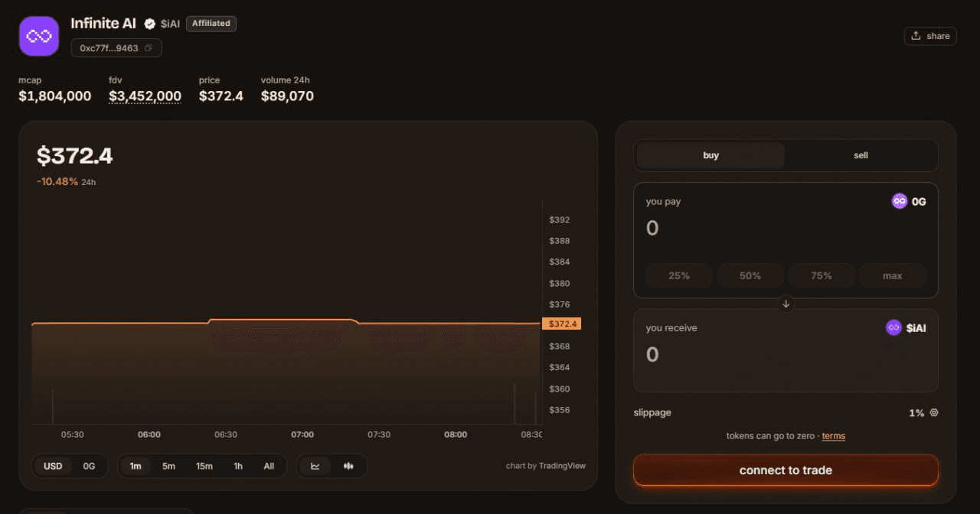980x514 pixels.
Task: Switch to the sell tab
Action: 861,155
